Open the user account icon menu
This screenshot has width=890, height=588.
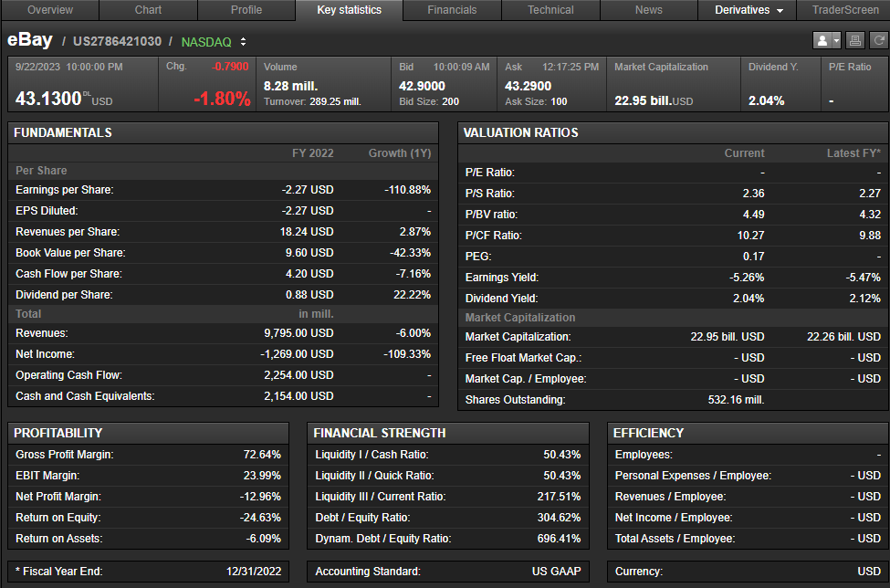point(826,40)
